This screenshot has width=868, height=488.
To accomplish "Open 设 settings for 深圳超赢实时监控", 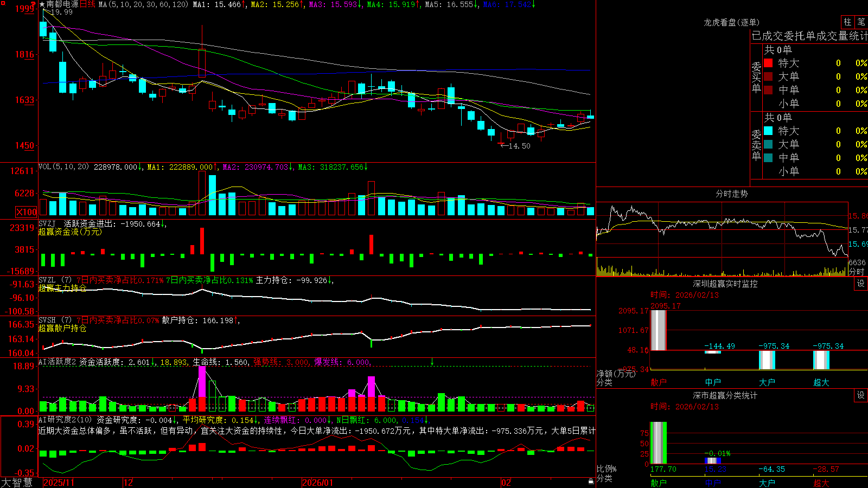I will click(x=861, y=284).
